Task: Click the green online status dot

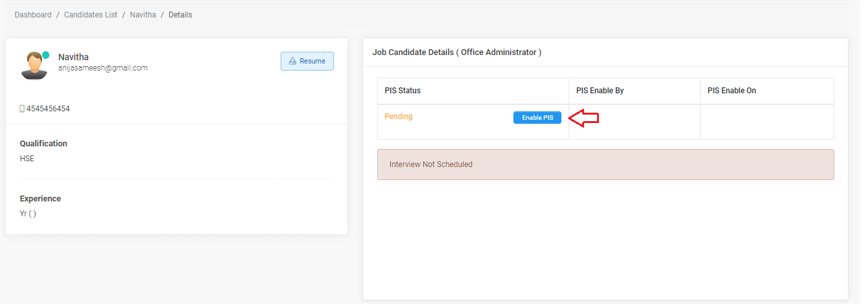Action: pos(46,55)
